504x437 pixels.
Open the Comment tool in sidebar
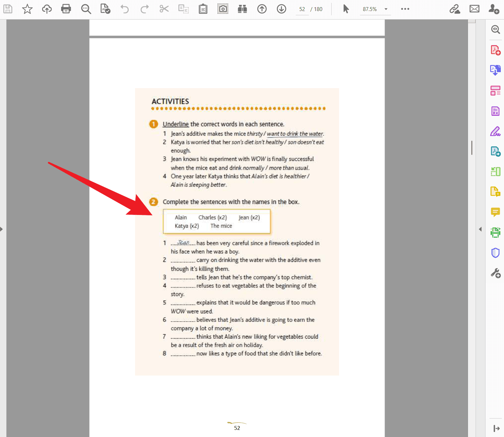click(495, 212)
